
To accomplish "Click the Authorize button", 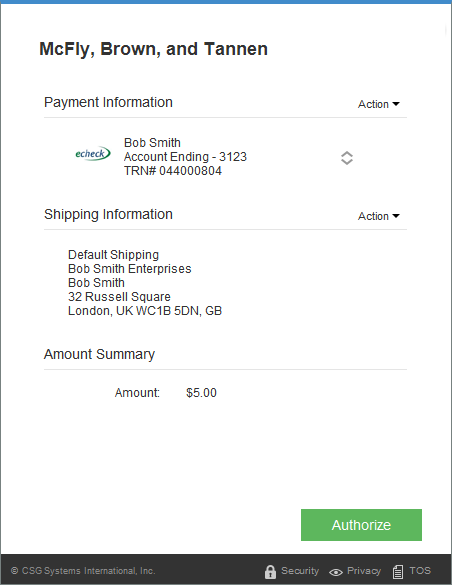I will [x=361, y=525].
